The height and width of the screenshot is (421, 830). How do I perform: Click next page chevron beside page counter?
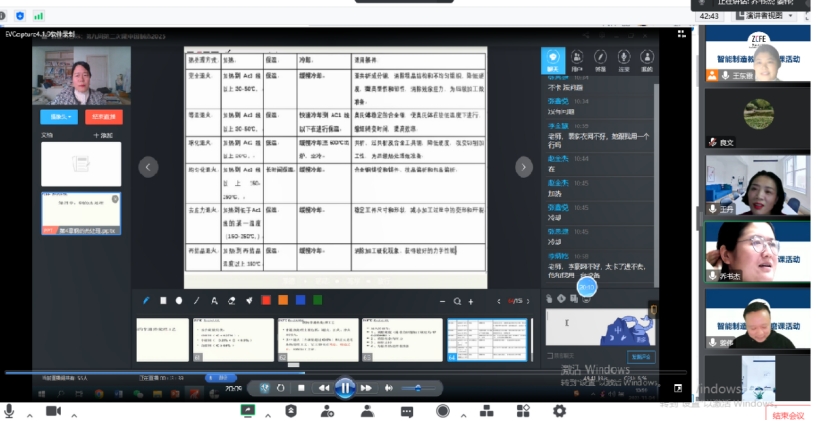click(x=527, y=301)
